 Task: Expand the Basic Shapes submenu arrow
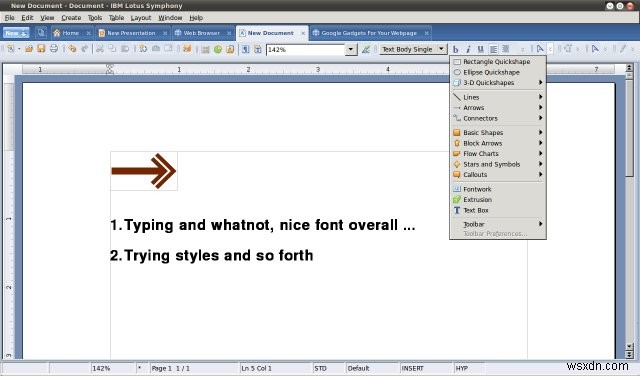(x=540, y=133)
